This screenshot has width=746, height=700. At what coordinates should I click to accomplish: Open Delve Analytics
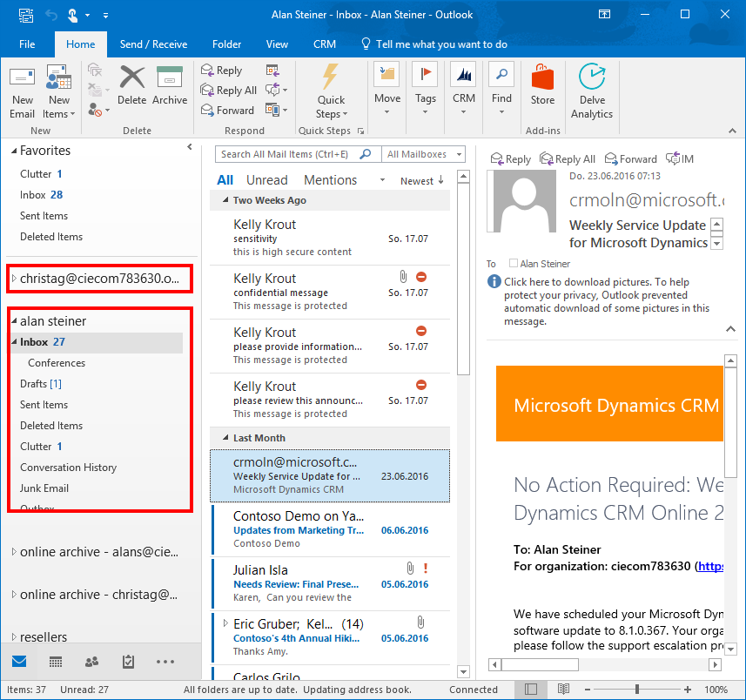click(x=592, y=91)
